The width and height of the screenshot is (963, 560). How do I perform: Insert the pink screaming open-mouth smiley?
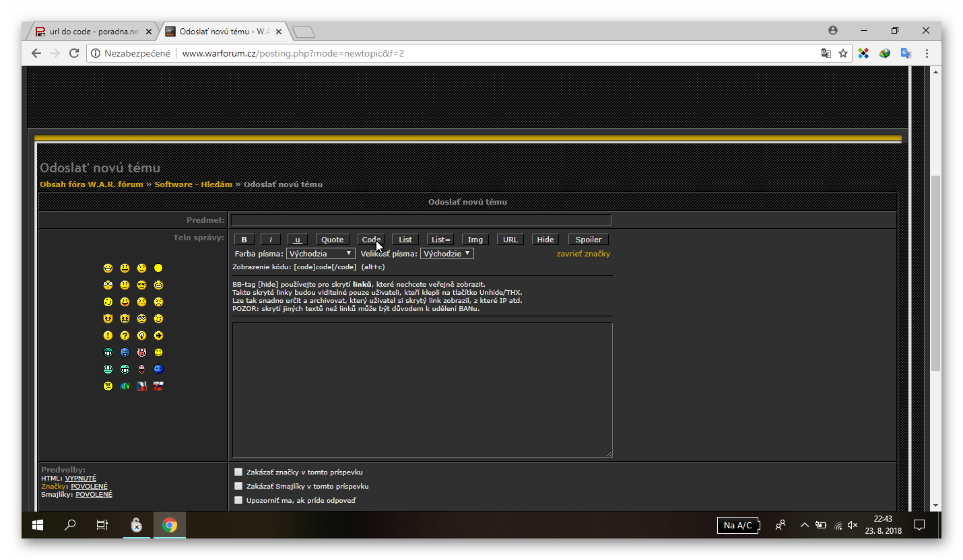(x=141, y=369)
